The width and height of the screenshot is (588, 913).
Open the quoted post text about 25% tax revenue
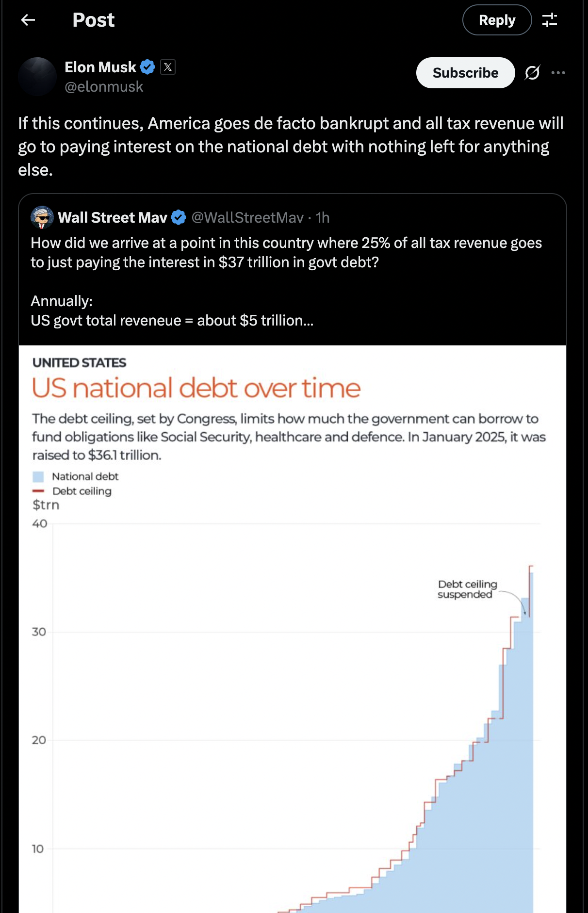click(x=286, y=281)
